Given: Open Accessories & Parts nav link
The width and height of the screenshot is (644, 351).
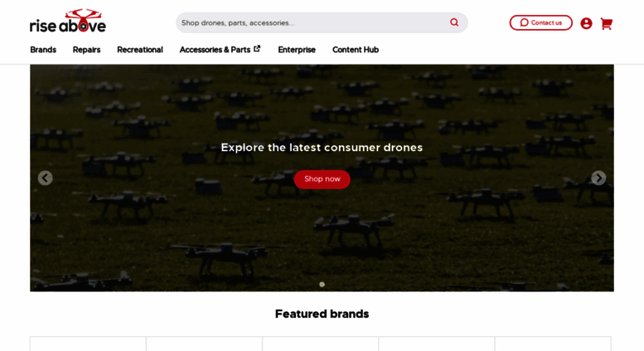Looking at the screenshot, I should coord(215,50).
